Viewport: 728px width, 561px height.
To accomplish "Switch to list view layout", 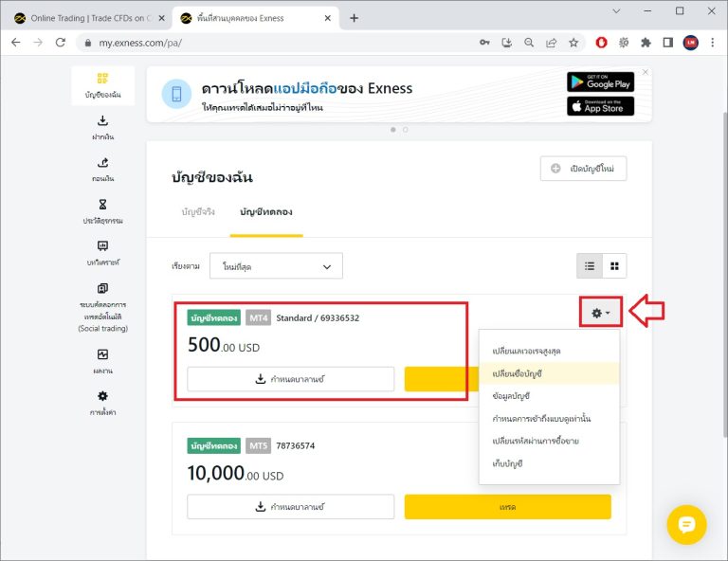I will point(590,266).
